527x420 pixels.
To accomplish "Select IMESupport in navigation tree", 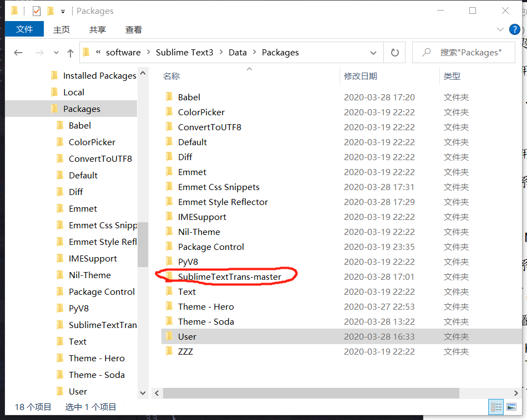I will [93, 259].
